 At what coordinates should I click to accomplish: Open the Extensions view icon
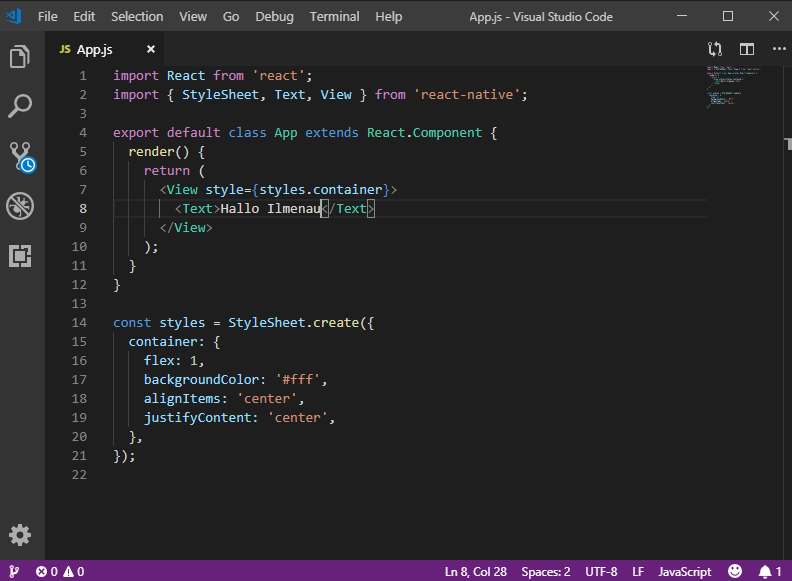point(20,256)
